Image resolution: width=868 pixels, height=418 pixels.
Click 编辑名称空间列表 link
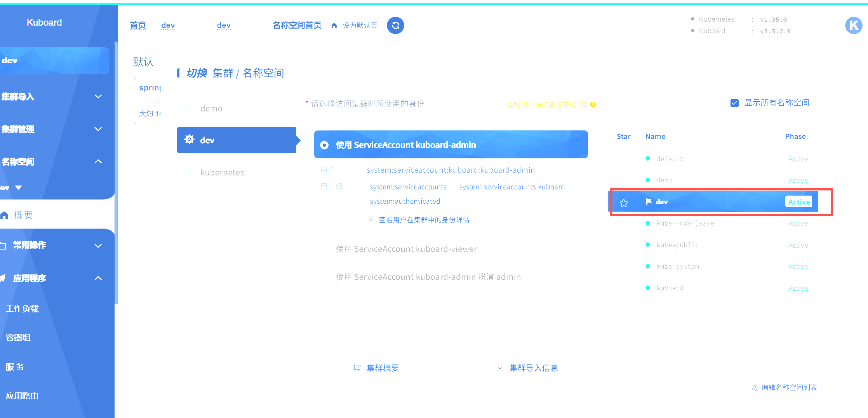pyautogui.click(x=789, y=387)
